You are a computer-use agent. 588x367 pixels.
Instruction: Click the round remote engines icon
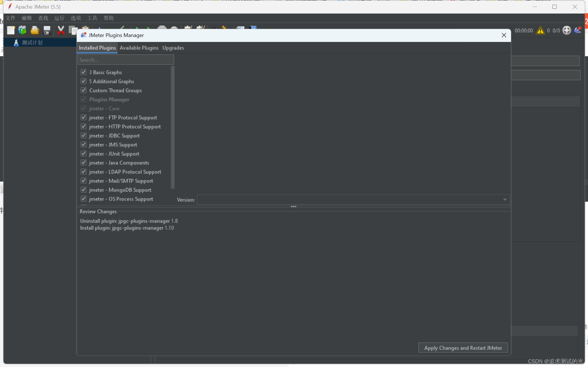click(x=566, y=30)
